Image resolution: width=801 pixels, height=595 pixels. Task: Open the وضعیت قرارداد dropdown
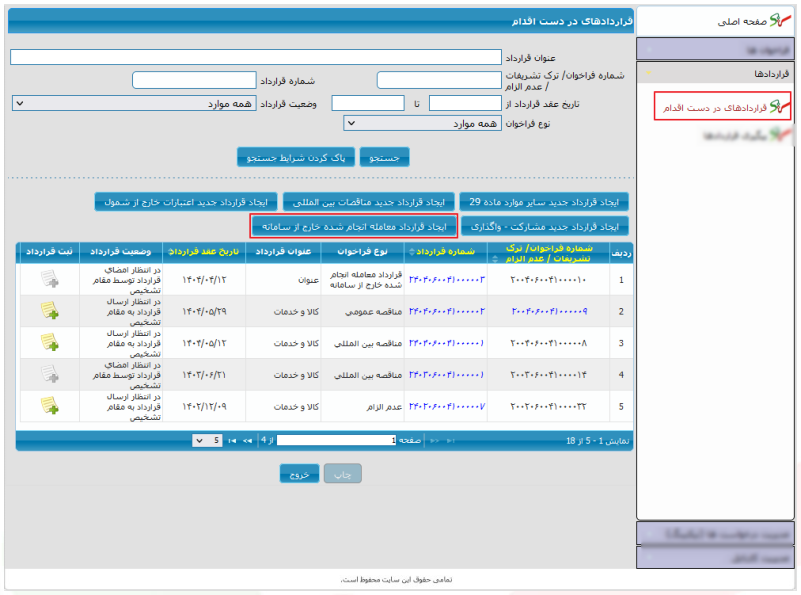pos(134,103)
